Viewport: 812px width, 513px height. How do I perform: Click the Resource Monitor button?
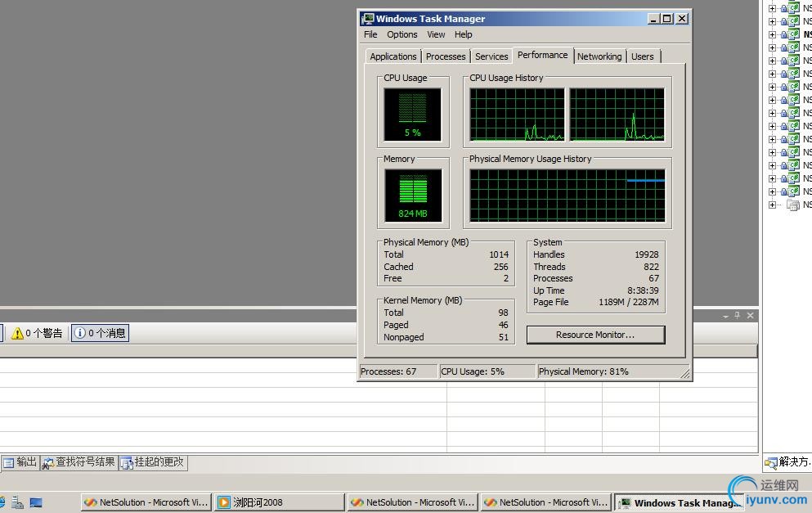coord(595,335)
